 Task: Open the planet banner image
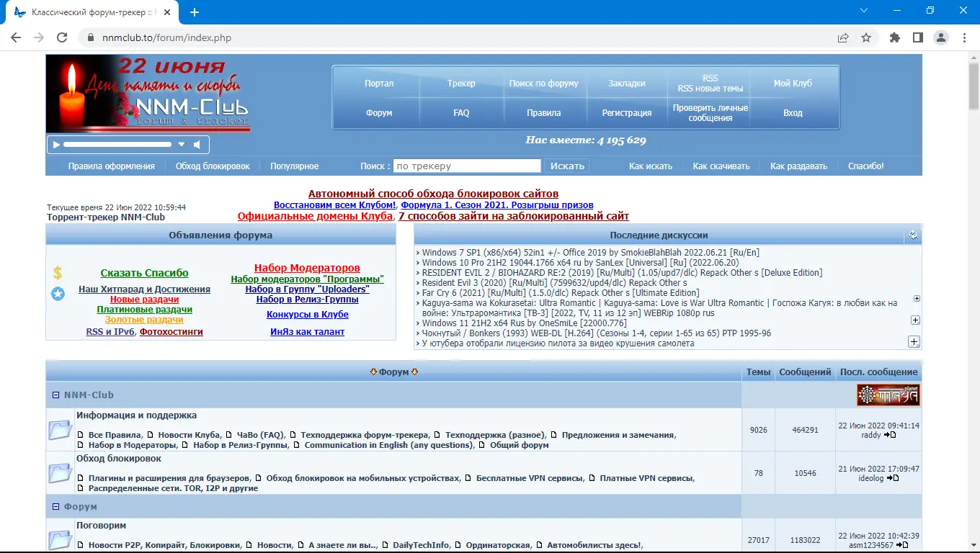coord(888,395)
